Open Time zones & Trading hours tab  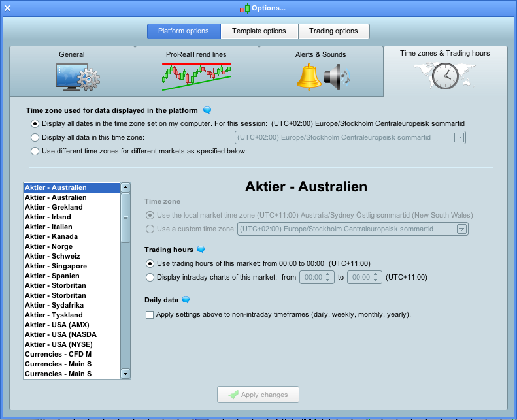[445, 71]
